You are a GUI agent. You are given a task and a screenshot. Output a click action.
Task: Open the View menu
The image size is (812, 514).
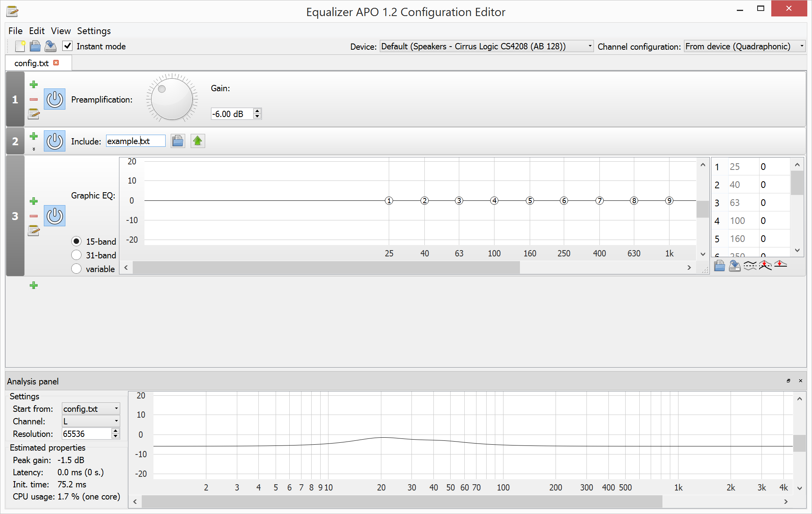pos(61,31)
